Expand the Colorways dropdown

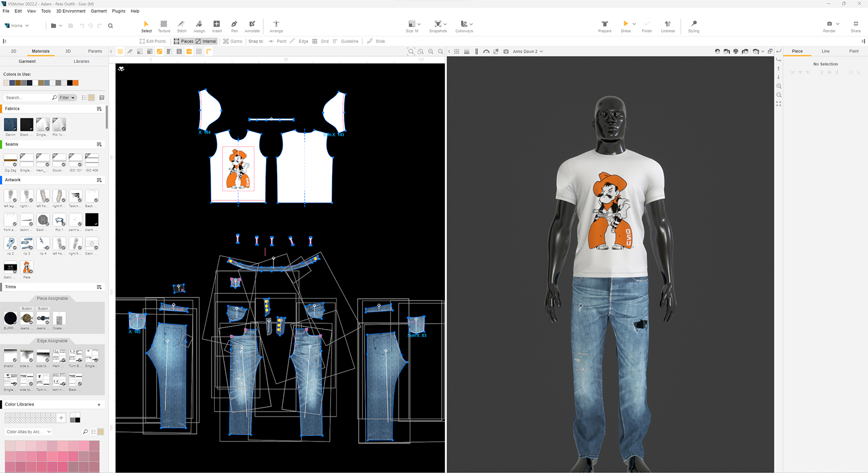(x=471, y=24)
